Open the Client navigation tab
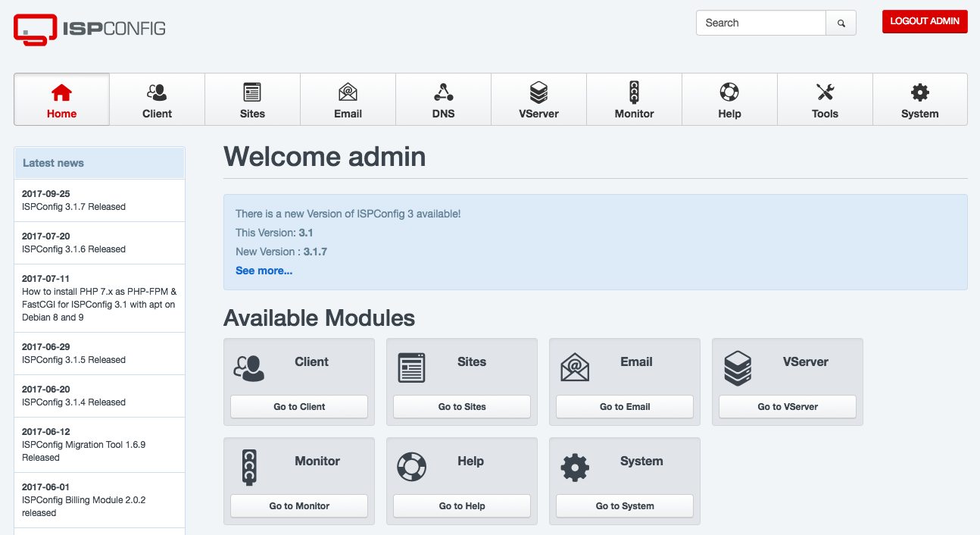Screen dimensions: 980x535 click(158, 99)
